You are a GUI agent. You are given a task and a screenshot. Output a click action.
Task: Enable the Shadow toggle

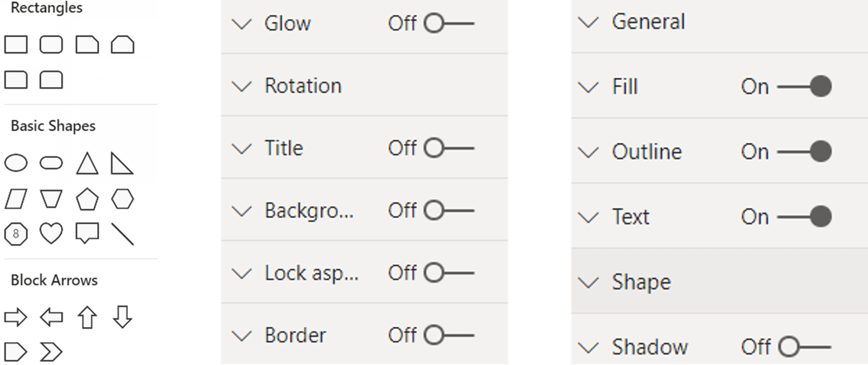coord(804,347)
